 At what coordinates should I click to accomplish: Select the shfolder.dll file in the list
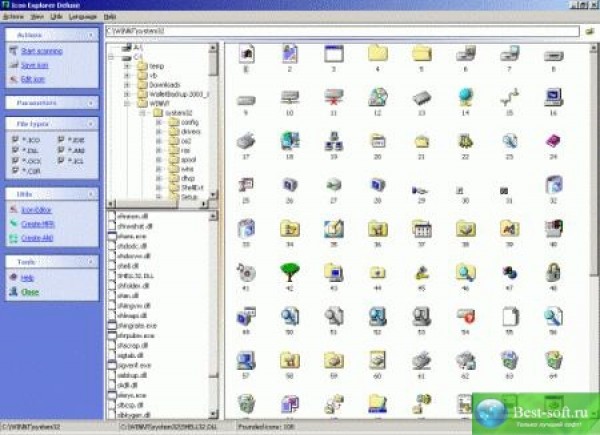[133, 286]
